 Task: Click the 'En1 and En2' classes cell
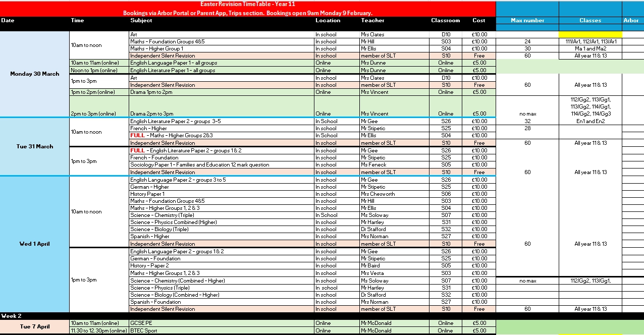coord(590,122)
